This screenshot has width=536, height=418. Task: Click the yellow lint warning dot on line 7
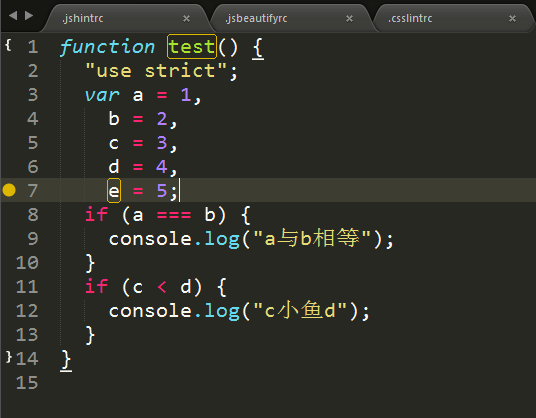(9, 190)
